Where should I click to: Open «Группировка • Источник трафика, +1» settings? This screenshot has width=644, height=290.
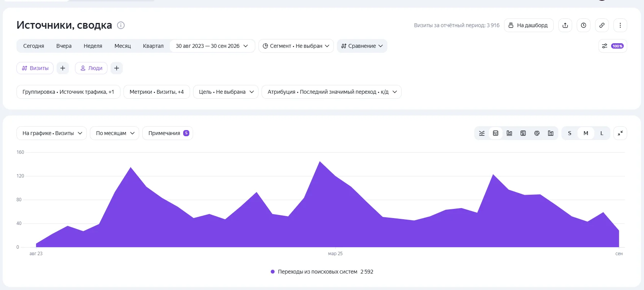[x=68, y=92]
